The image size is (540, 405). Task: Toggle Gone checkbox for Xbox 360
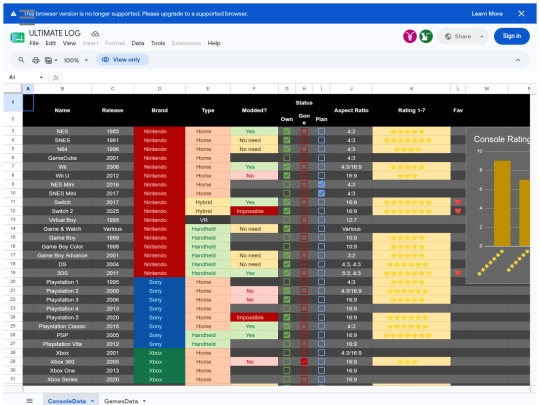pyautogui.click(x=304, y=362)
